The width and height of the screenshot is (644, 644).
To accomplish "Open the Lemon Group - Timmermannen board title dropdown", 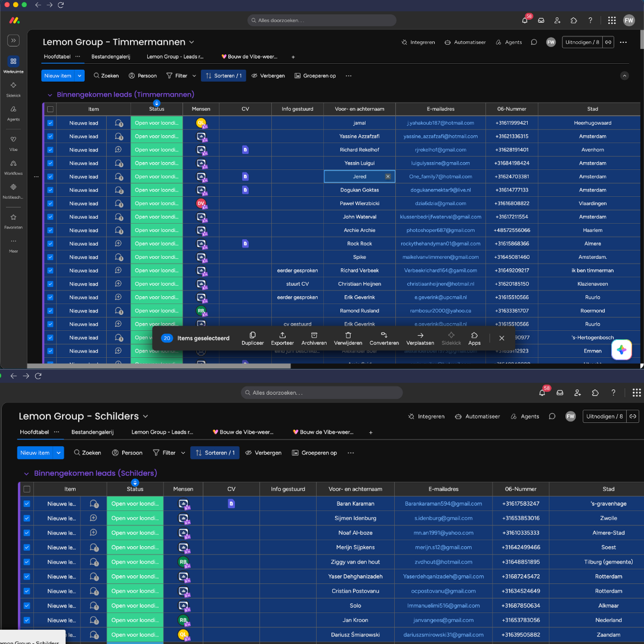I will coord(191,42).
